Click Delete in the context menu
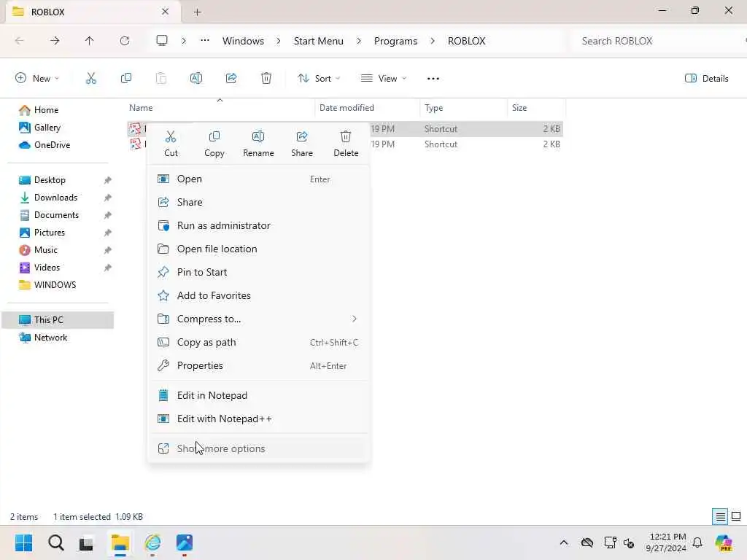Image resolution: width=747 pixels, height=560 pixels. [x=346, y=144]
